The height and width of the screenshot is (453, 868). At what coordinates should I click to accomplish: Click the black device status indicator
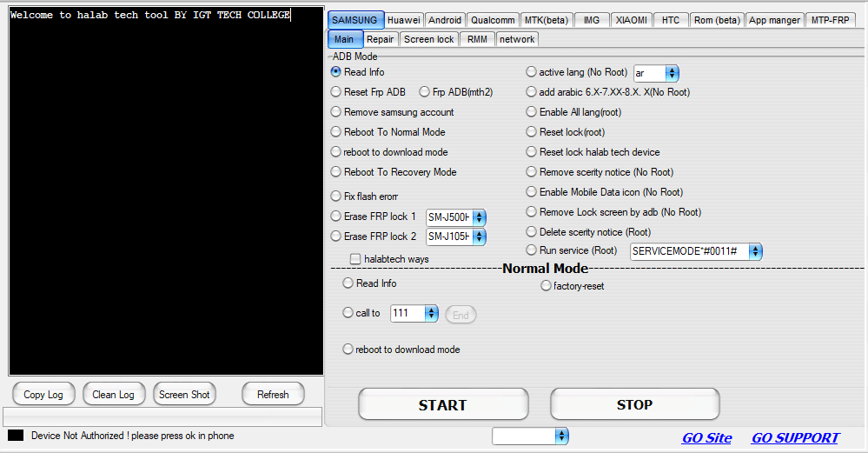click(x=16, y=436)
